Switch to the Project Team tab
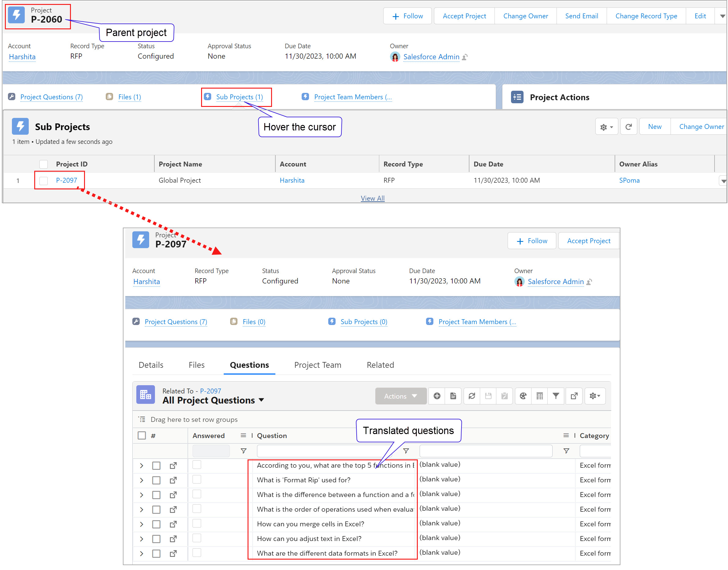The image size is (728, 570). coord(318,365)
